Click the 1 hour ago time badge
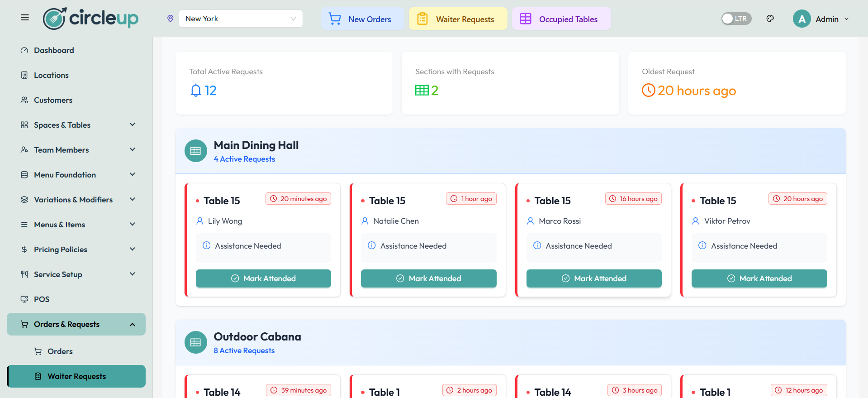Viewport: 868px width, 398px height. pyautogui.click(x=471, y=199)
